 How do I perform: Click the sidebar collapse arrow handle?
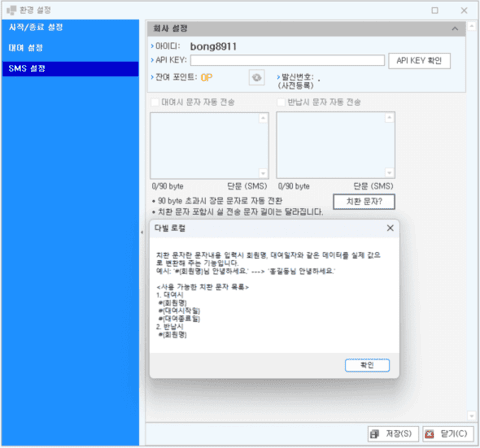(142, 232)
